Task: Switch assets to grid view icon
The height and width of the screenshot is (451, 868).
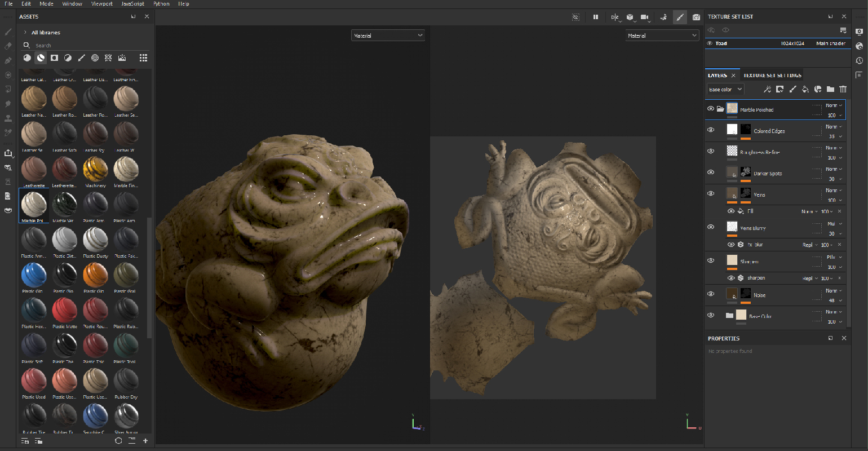Action: (x=143, y=58)
